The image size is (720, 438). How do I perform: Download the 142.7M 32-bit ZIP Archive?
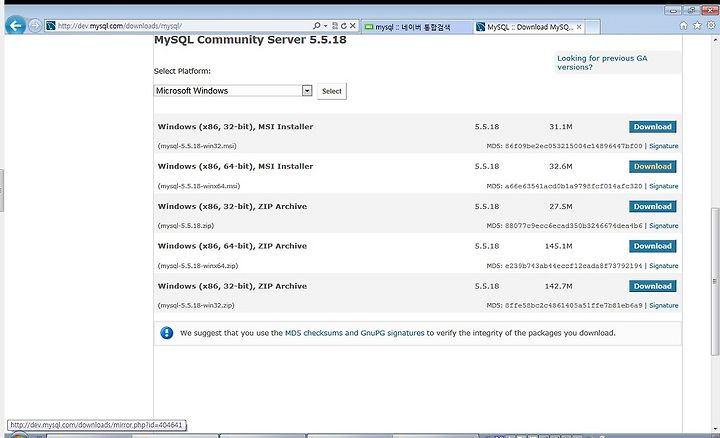pyautogui.click(x=652, y=286)
